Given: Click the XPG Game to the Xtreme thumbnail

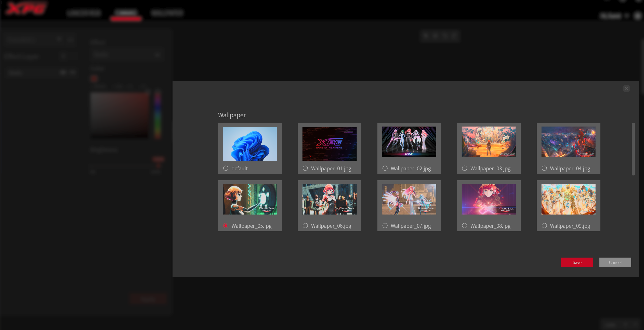Looking at the screenshot, I should pyautogui.click(x=329, y=144).
